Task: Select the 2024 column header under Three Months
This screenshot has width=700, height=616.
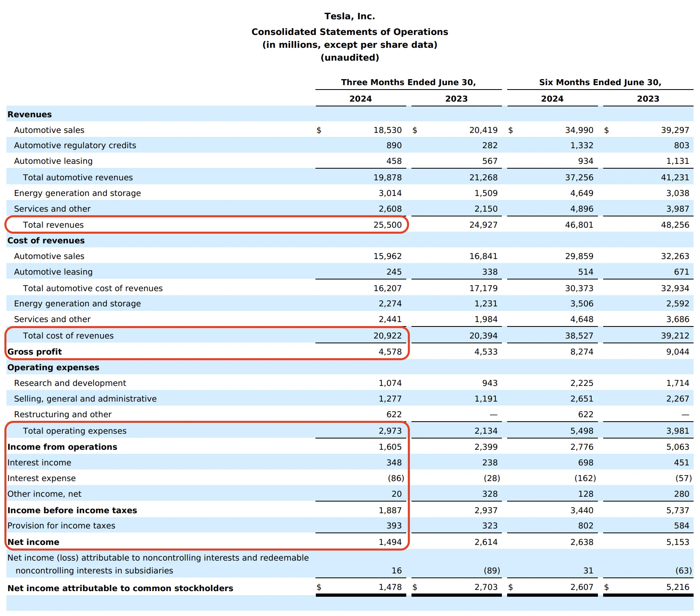Action: point(360,98)
